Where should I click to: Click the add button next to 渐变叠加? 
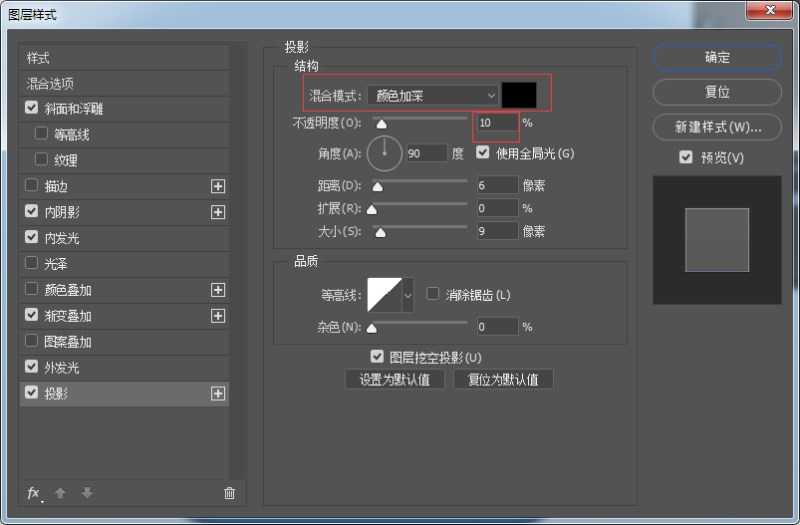[218, 316]
